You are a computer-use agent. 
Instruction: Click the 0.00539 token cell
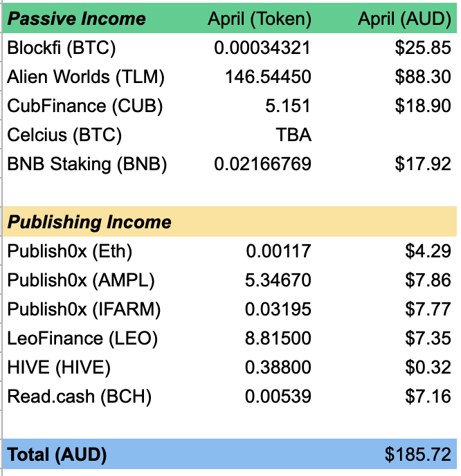pos(278,396)
